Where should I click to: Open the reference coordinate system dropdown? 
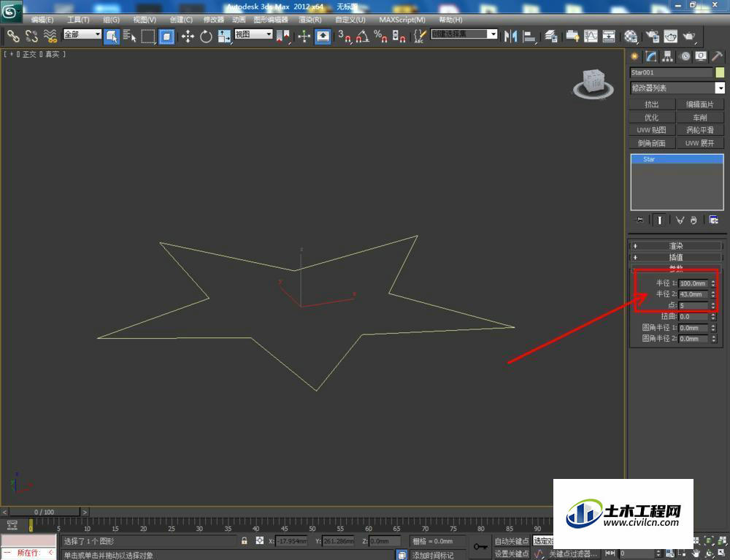[x=254, y=34]
